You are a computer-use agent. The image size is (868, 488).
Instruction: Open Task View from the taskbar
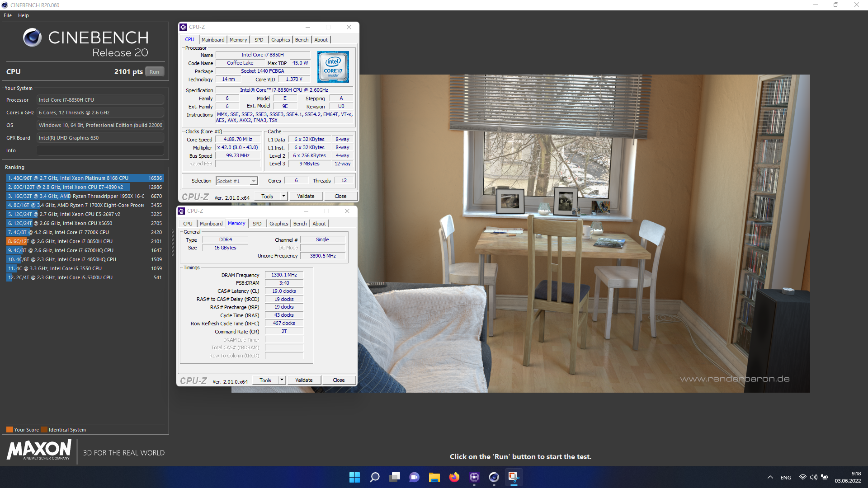[x=395, y=477]
